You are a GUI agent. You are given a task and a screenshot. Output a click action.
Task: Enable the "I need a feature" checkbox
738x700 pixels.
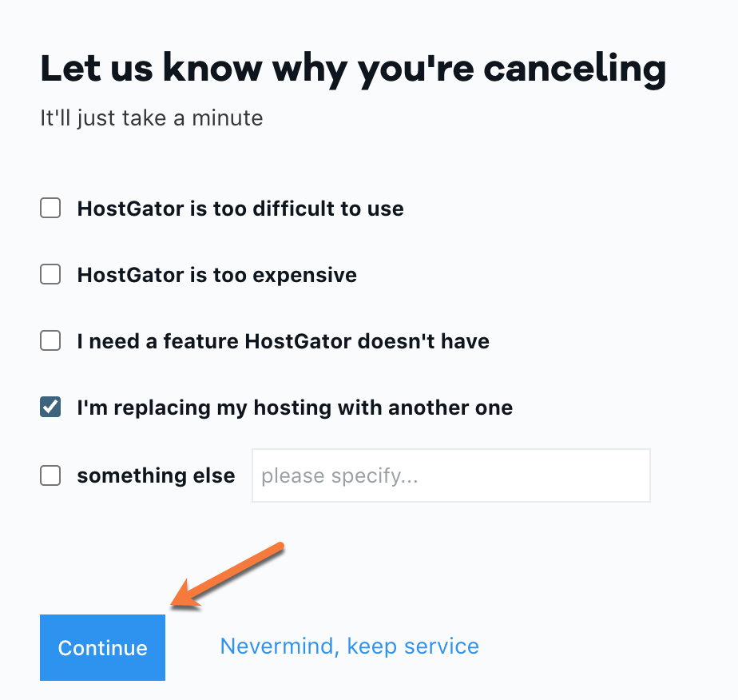pos(50,342)
